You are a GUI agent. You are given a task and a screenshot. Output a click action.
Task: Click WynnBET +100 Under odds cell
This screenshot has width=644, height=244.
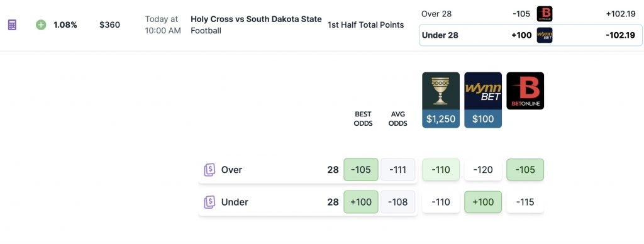pos(483,202)
